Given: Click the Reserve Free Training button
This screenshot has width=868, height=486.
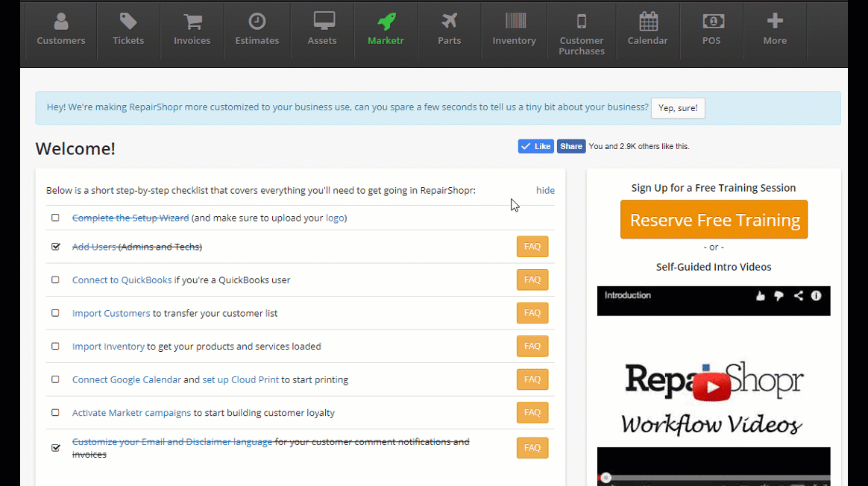Looking at the screenshot, I should tap(714, 220).
